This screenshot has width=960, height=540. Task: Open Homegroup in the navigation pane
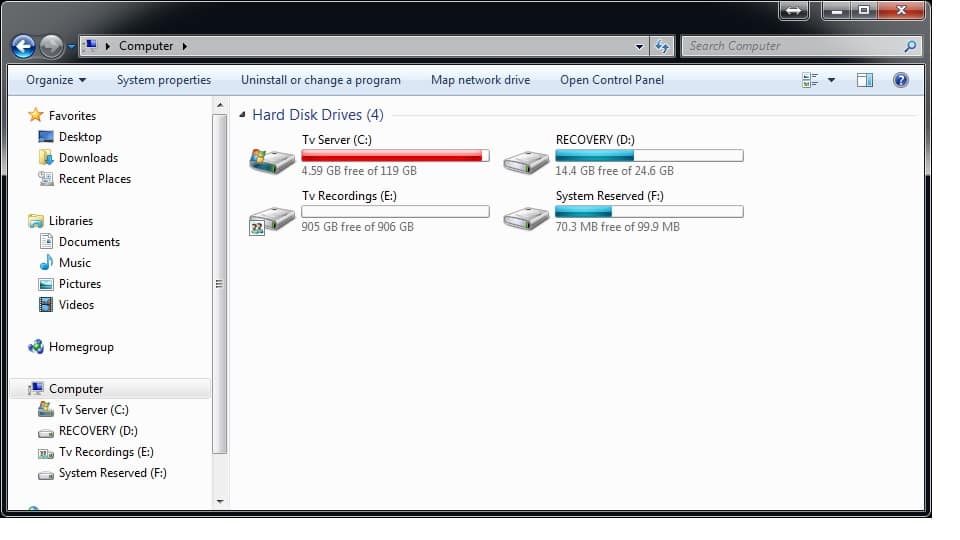(80, 347)
